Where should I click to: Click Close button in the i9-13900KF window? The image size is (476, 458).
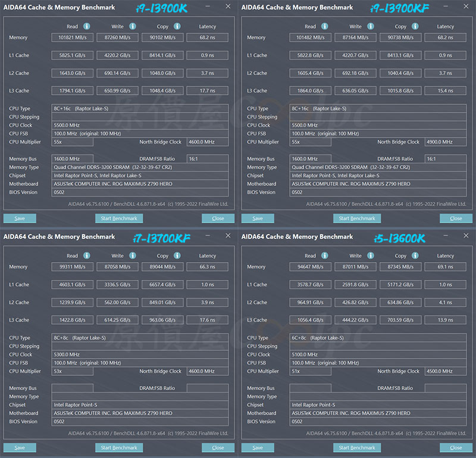[456, 218]
